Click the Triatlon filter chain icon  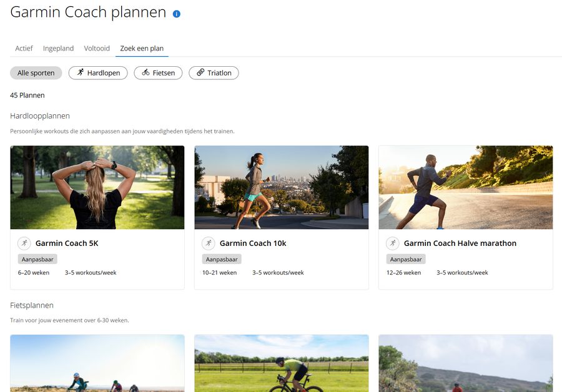[x=200, y=72]
